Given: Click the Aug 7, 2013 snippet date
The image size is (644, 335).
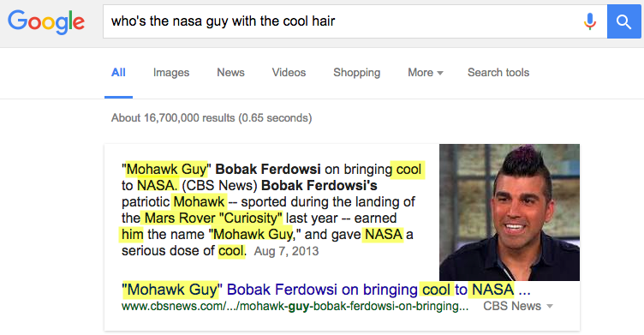Looking at the screenshot, I should pyautogui.click(x=286, y=251).
